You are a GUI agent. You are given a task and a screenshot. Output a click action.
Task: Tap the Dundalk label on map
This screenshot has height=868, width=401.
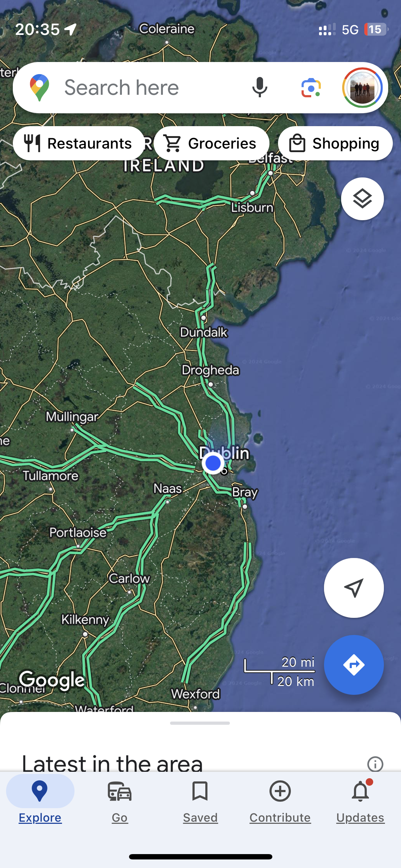coord(204,332)
